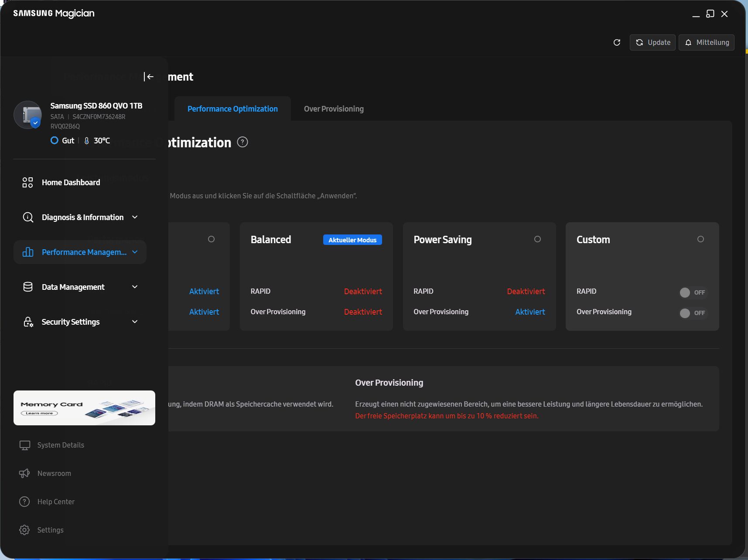Click the Samsung SSD 860 QVO drive icon

point(28,115)
